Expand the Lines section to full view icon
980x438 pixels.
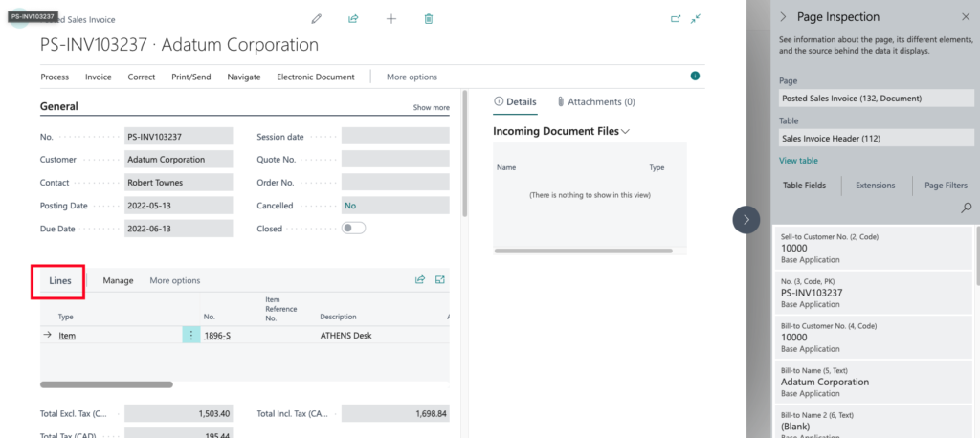[x=440, y=280]
